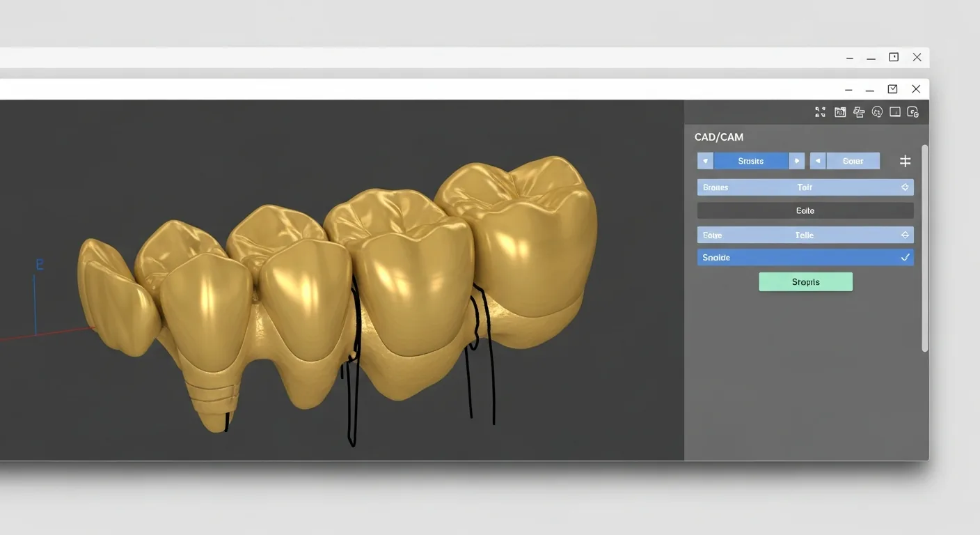Screen dimensions: 980x535
Task: Click the green Sropits button
Action: pyautogui.click(x=805, y=282)
